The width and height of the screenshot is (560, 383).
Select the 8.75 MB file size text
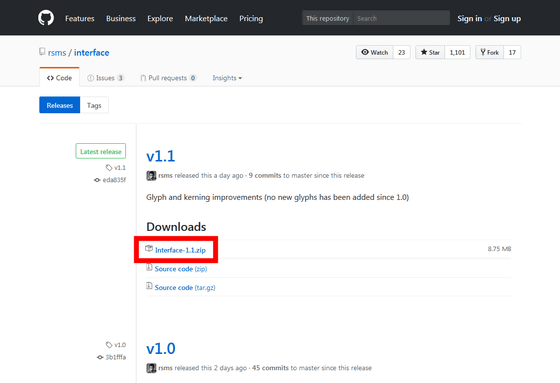pyautogui.click(x=499, y=249)
